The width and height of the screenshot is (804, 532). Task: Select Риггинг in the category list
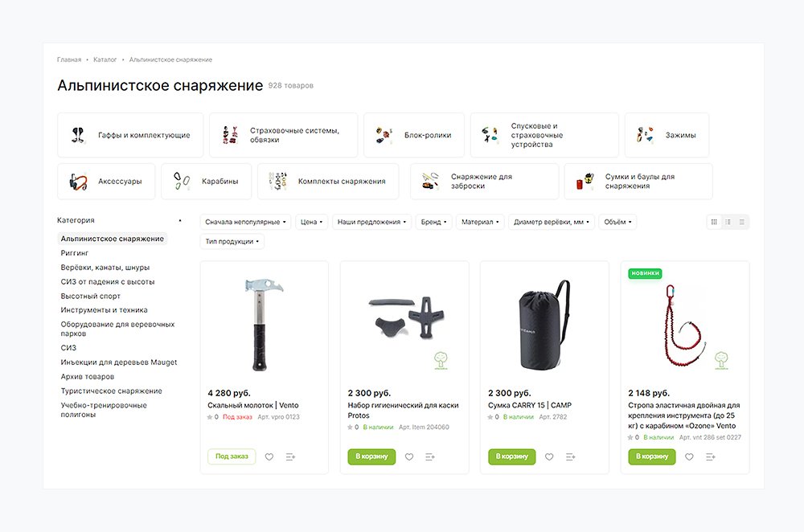tap(74, 253)
